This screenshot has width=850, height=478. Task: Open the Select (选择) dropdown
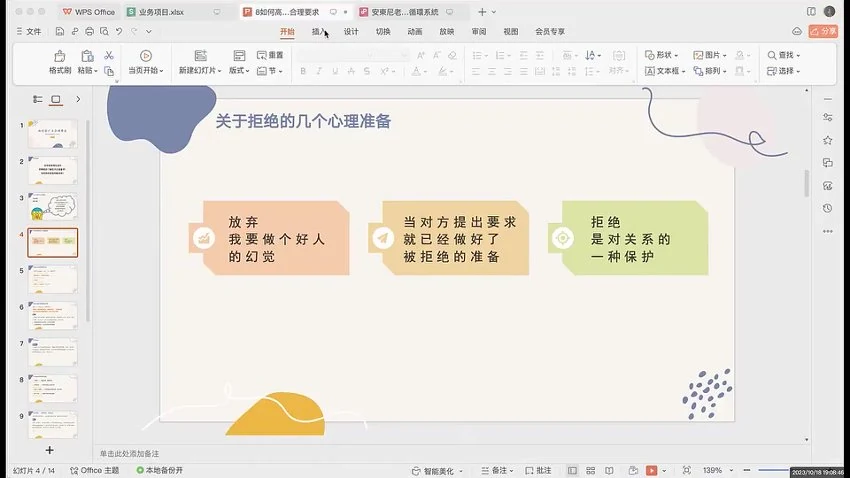(783, 71)
